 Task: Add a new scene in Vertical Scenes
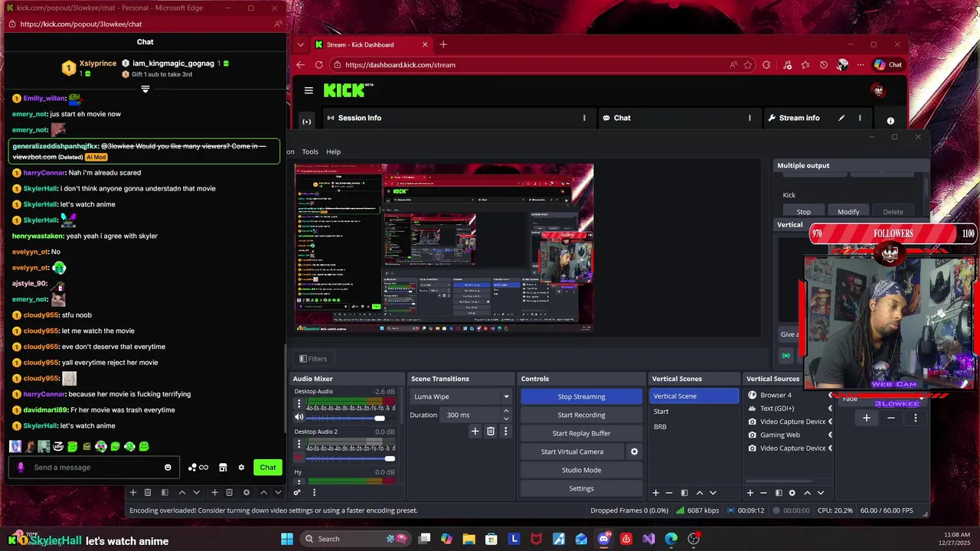[655, 493]
